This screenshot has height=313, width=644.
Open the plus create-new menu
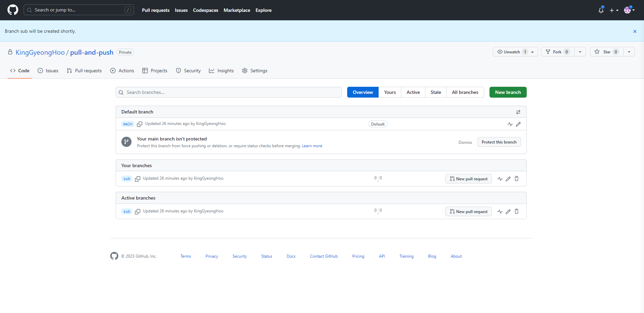pos(614,10)
